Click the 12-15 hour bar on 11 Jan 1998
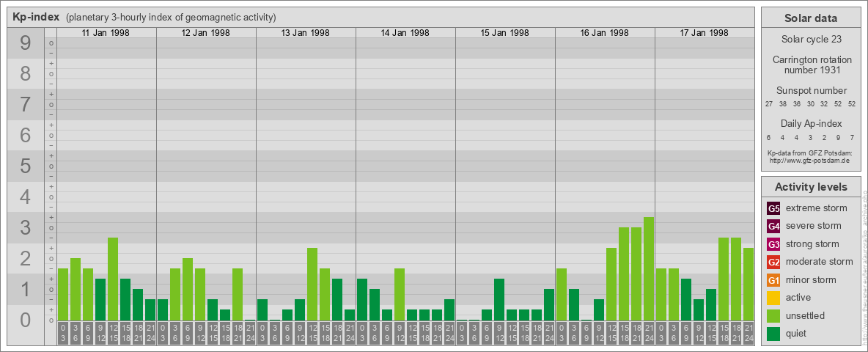The image size is (868, 352). pos(113,279)
